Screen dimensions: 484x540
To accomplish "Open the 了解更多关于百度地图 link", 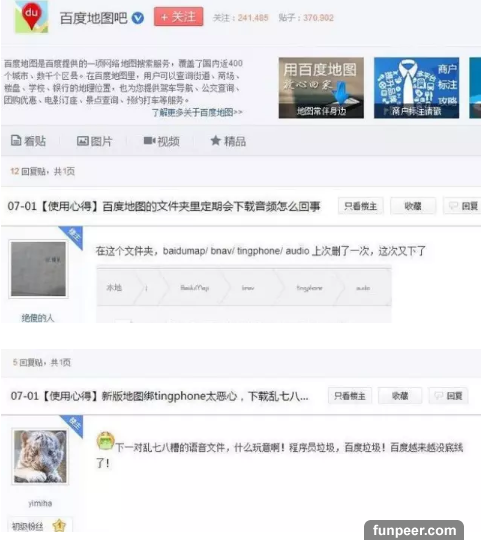I will tap(197, 112).
